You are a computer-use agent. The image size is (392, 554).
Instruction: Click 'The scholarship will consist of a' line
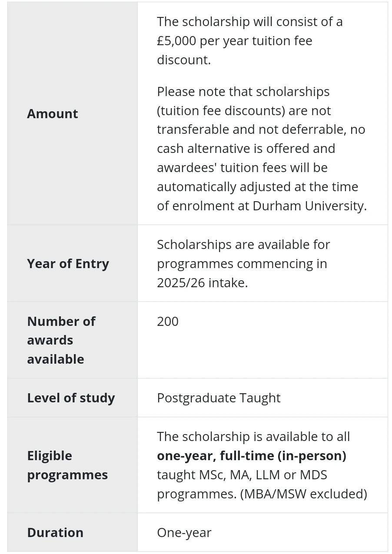[249, 22]
